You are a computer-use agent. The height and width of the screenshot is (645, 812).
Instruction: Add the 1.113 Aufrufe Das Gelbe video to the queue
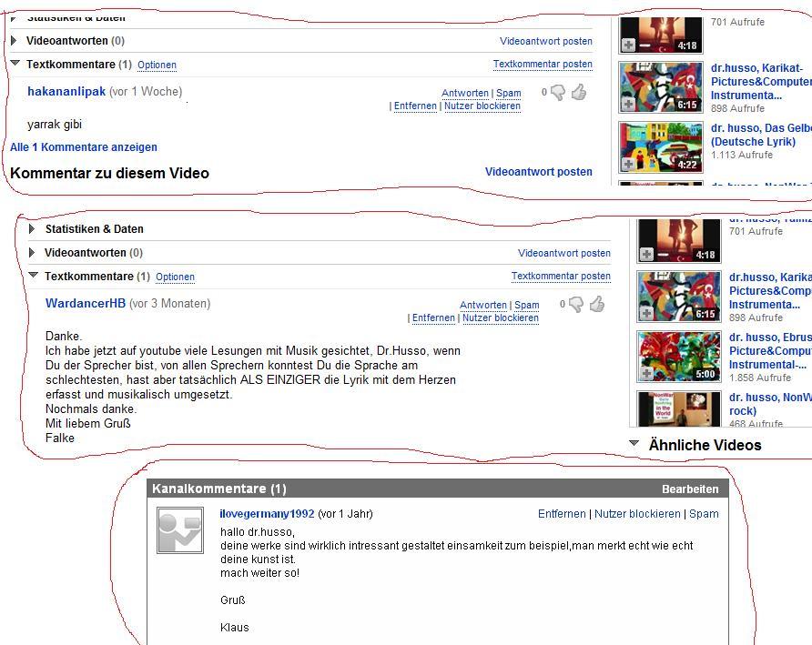(628, 164)
